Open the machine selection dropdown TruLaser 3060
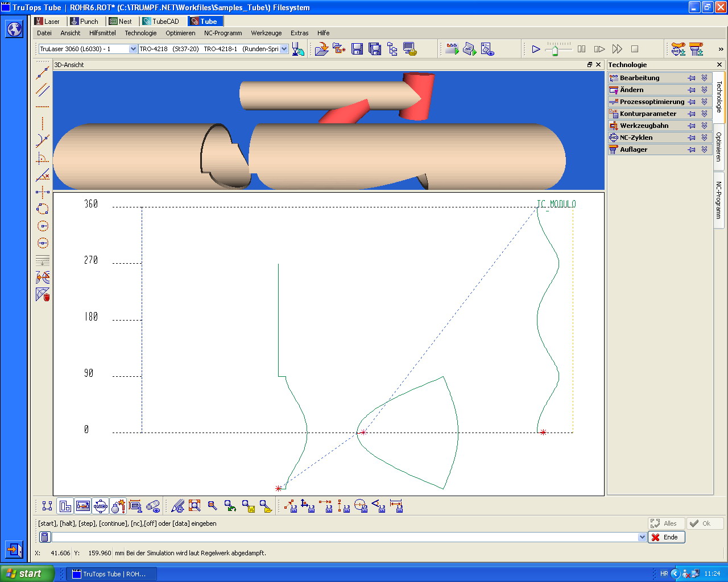 point(133,49)
